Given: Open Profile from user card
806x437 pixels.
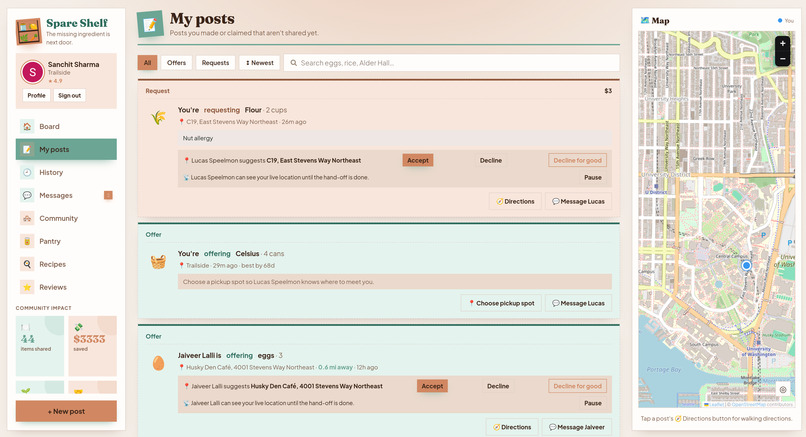Looking at the screenshot, I should [36, 96].
